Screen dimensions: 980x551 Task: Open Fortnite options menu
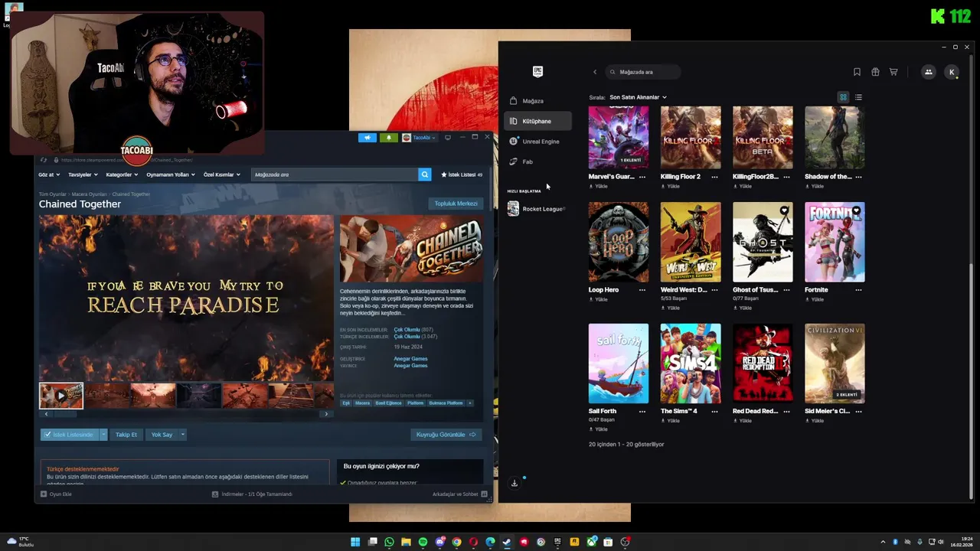pos(859,290)
